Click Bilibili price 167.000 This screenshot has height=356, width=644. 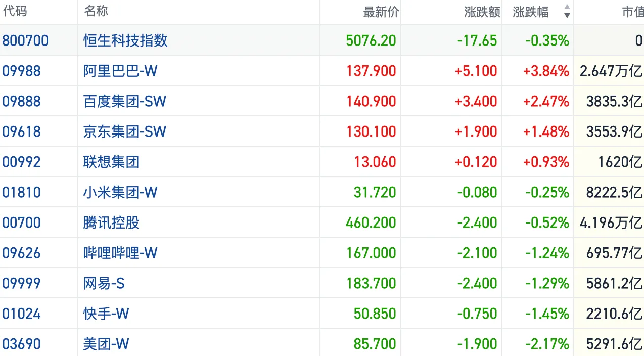[371, 253]
